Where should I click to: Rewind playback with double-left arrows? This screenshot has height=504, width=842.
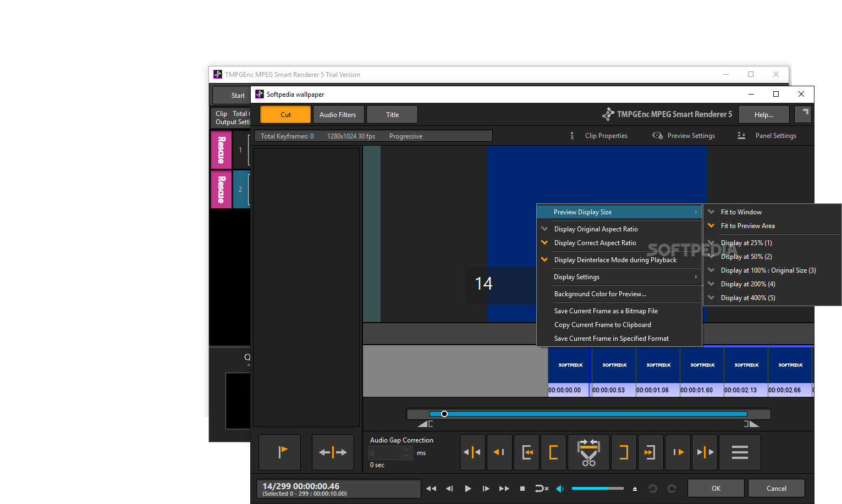coord(431,489)
